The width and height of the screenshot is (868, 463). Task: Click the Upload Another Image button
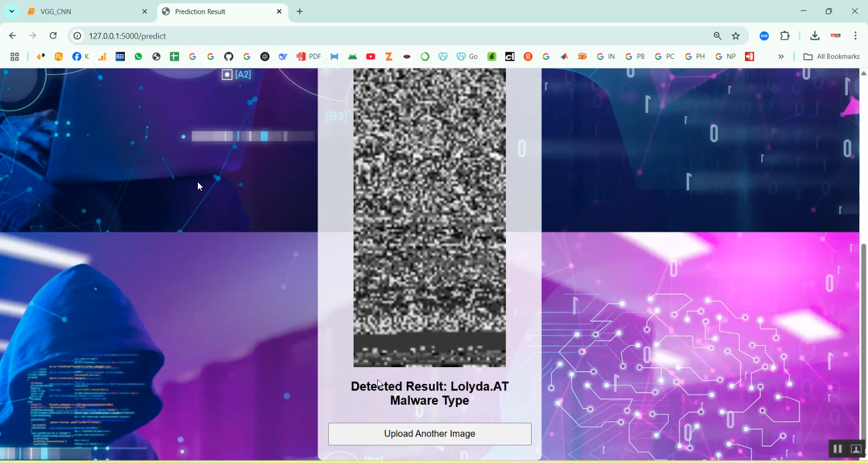click(x=429, y=434)
